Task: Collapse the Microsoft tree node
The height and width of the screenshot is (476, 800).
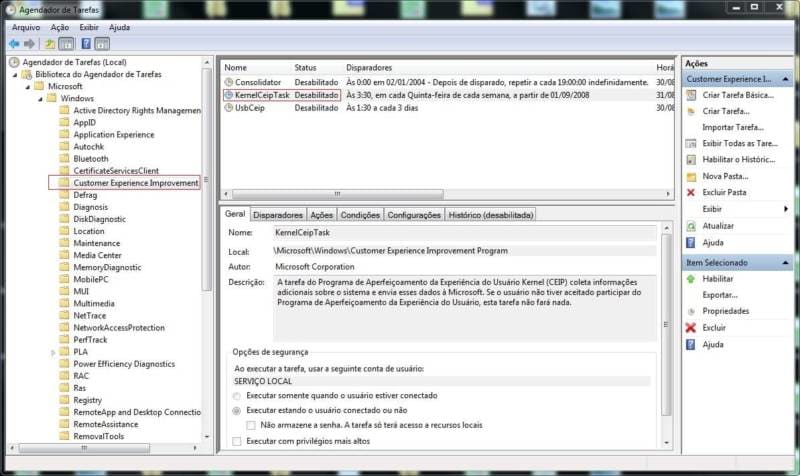Action: (28, 87)
